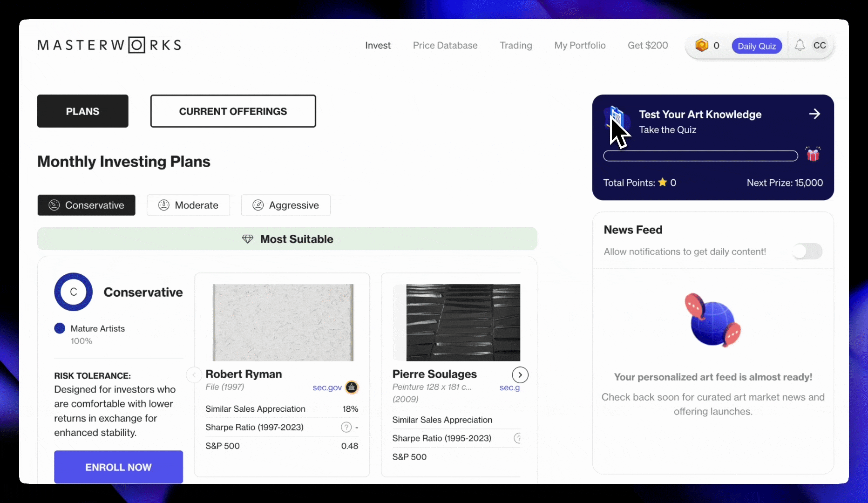Click the Sharpe Ratio help icon for Pierre Soulages

tap(517, 438)
